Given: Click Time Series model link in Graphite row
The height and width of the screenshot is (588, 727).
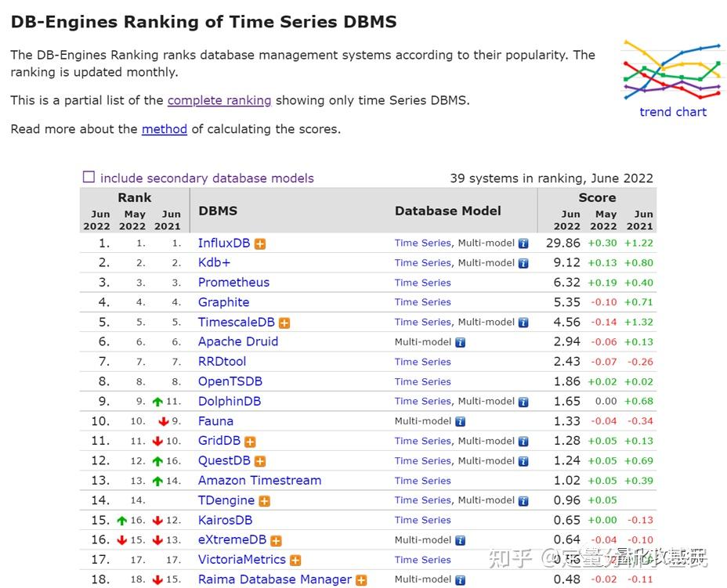Looking at the screenshot, I should [x=423, y=302].
